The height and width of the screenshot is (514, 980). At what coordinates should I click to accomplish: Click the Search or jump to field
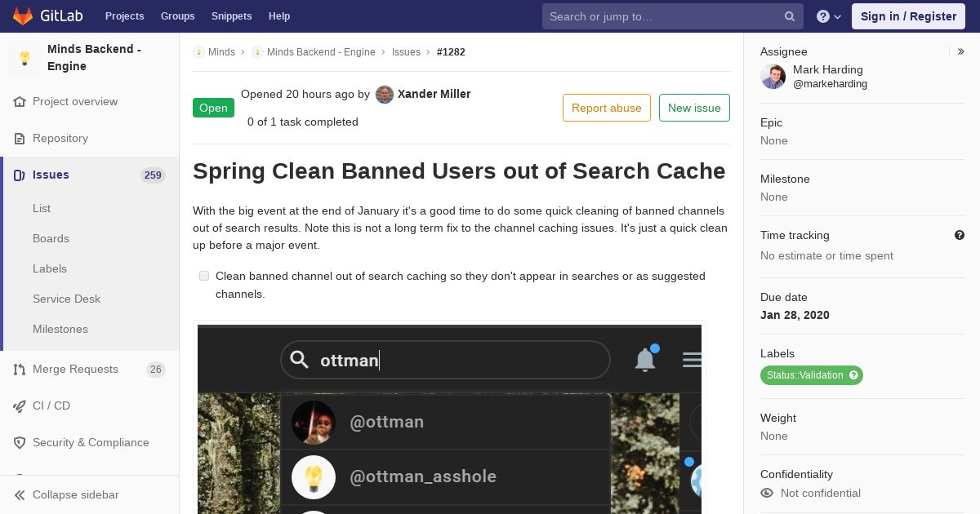point(673,16)
